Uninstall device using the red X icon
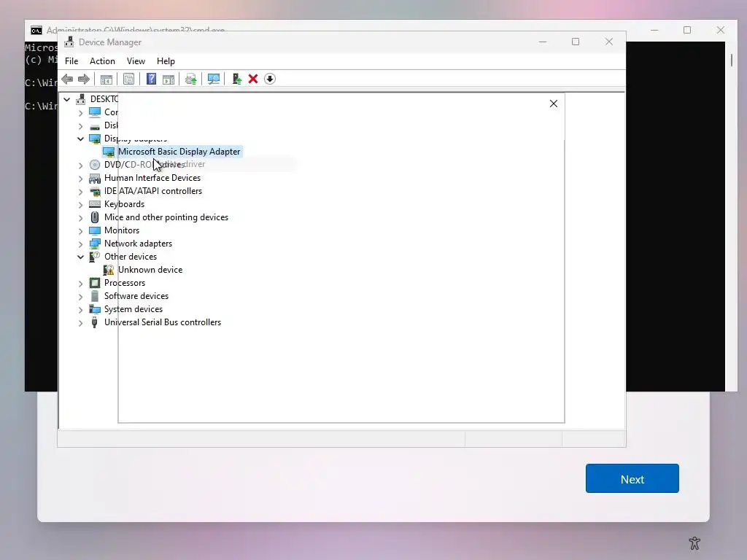 [253, 79]
